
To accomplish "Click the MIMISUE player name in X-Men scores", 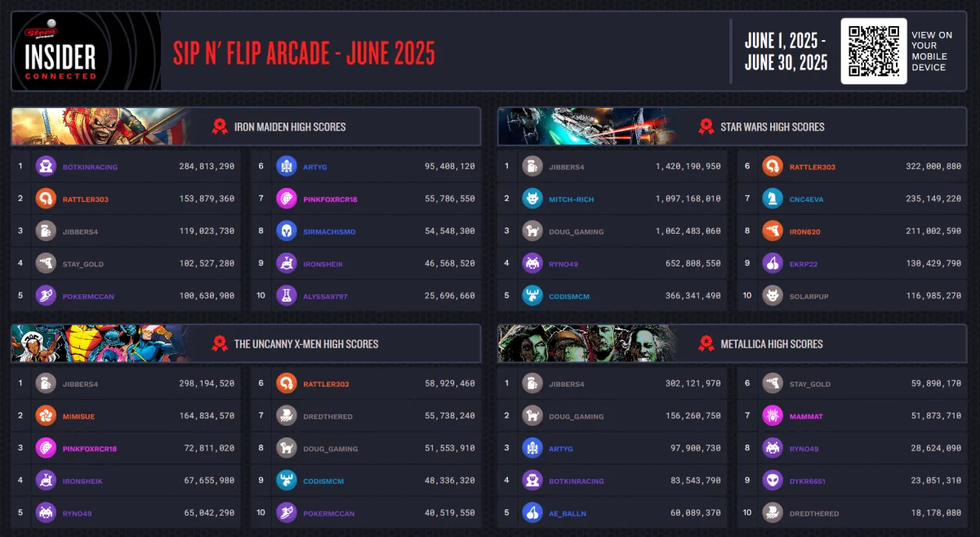I will coord(79,416).
